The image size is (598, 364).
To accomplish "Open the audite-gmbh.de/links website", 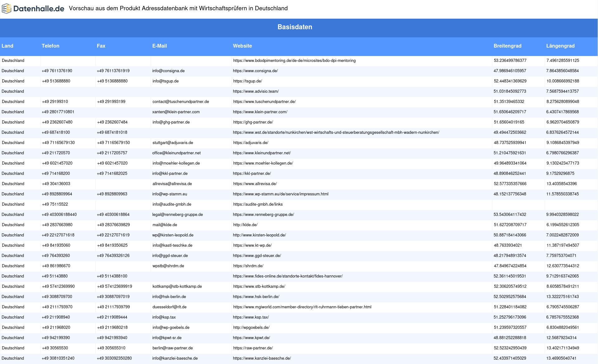I will point(258,204).
